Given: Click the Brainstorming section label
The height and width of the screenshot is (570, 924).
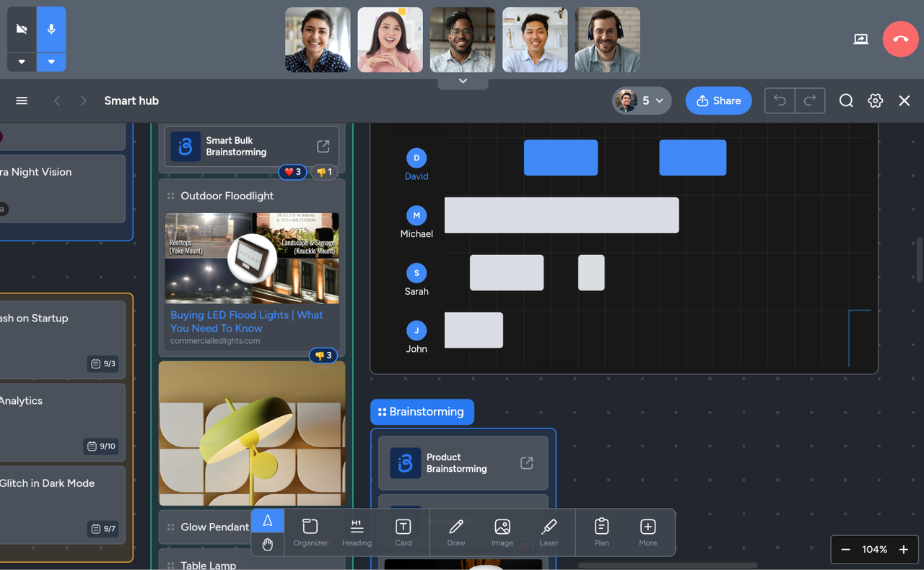Looking at the screenshot, I should click(x=422, y=411).
